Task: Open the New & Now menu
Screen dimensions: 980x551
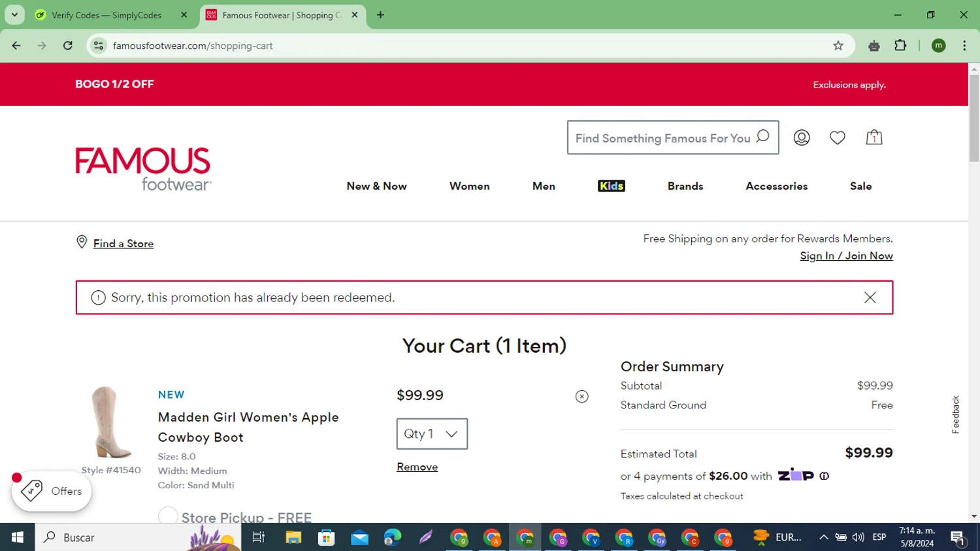Action: tap(376, 186)
